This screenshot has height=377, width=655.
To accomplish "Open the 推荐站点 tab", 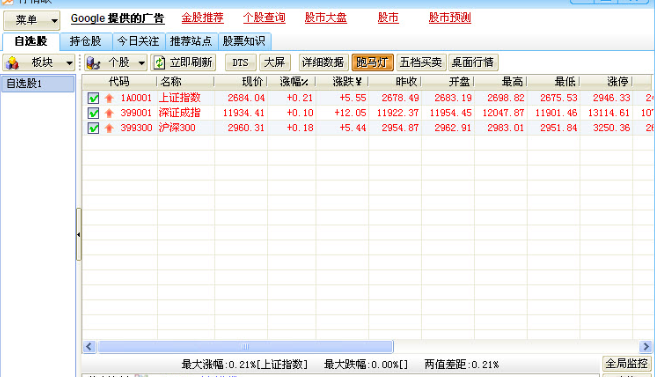I will [191, 41].
